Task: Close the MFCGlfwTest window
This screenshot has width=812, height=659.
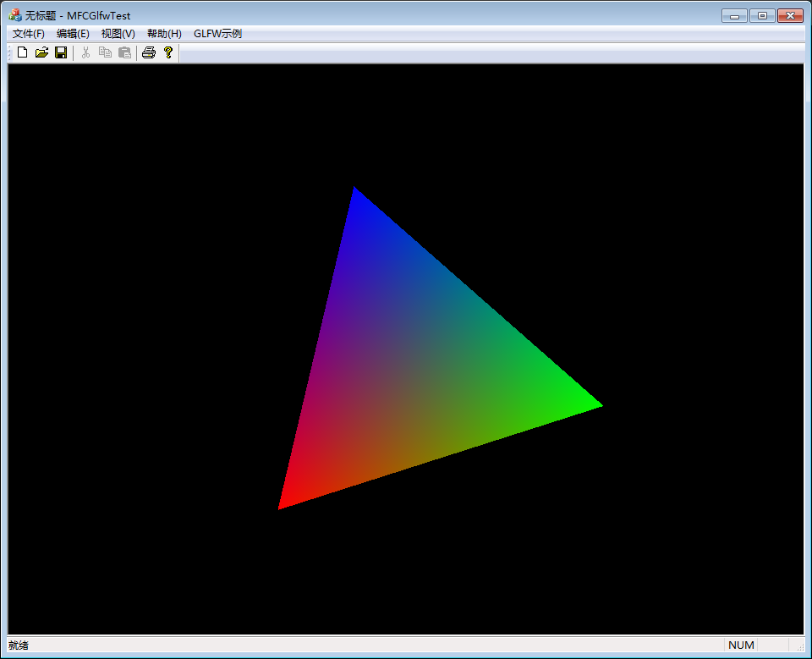Action: pyautogui.click(x=790, y=15)
